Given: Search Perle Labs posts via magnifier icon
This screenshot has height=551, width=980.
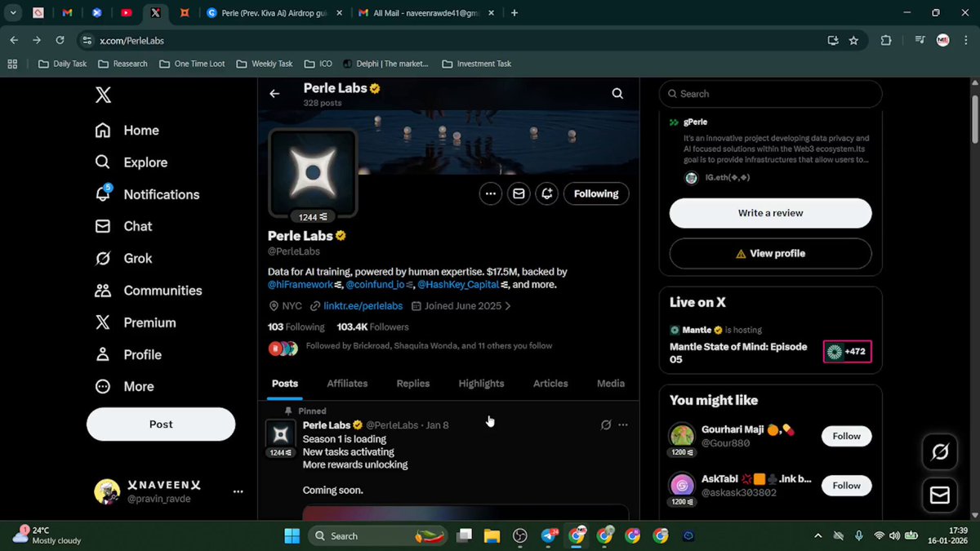Looking at the screenshot, I should click(617, 94).
